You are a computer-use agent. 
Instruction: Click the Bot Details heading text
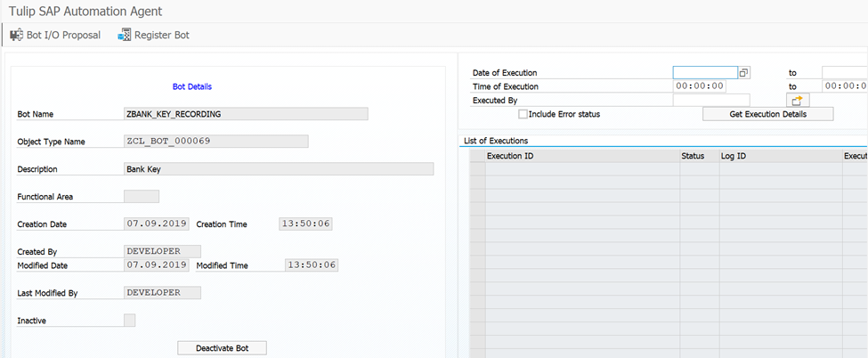point(192,87)
